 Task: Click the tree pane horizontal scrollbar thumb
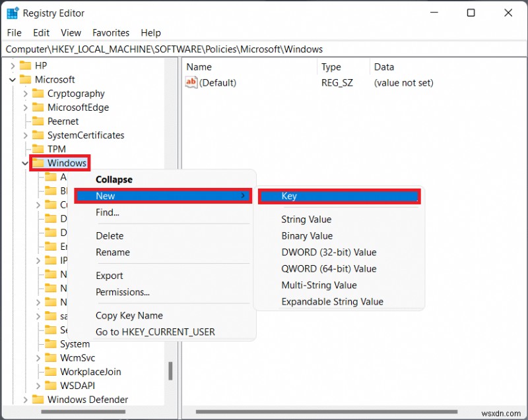pos(83,411)
